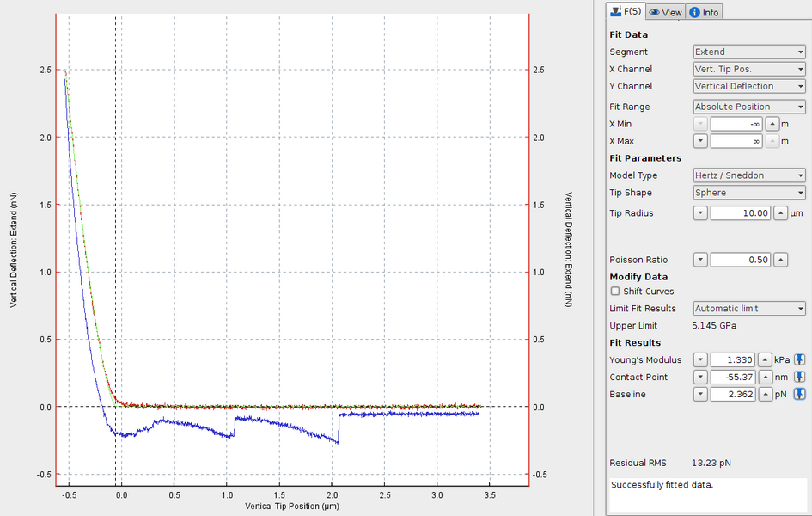812x516 pixels.
Task: Decrease the X Max value
Action: 701,141
